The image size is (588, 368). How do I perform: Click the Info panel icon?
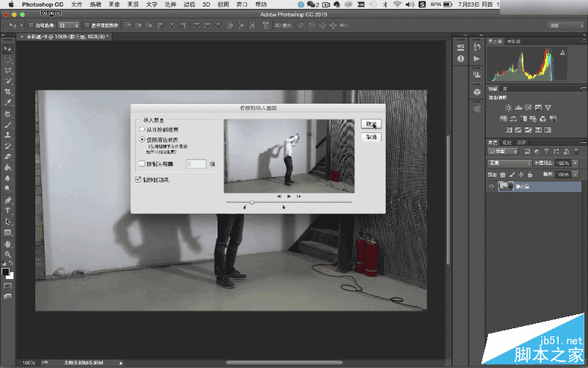coord(461,58)
